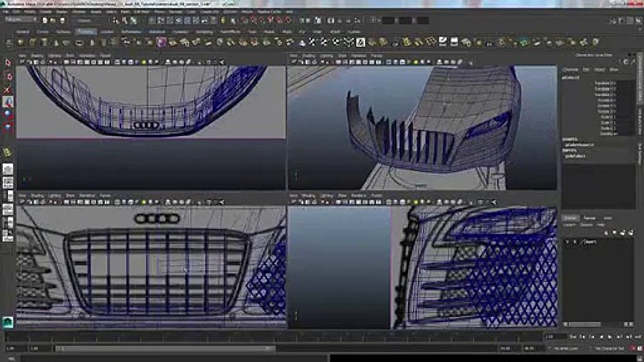Screen dimensions: 644x362
Task: Open the Channels menu of the Channel Box
Action: pos(570,69)
